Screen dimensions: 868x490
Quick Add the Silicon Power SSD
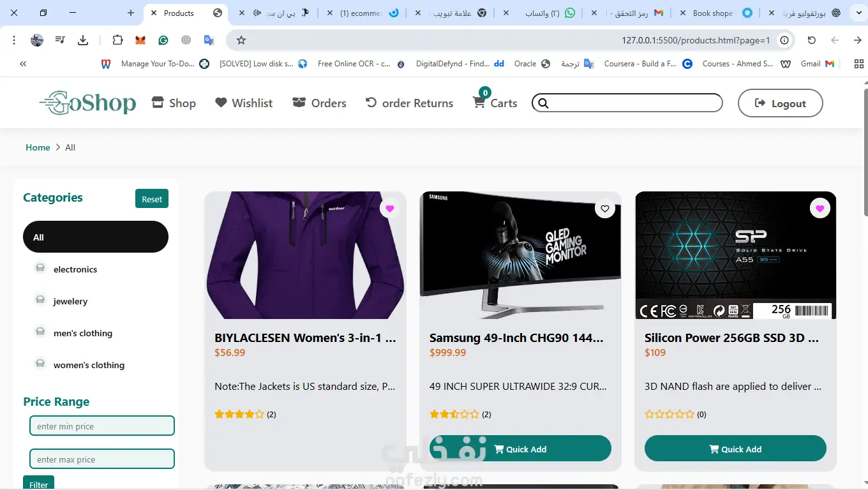[x=735, y=449]
